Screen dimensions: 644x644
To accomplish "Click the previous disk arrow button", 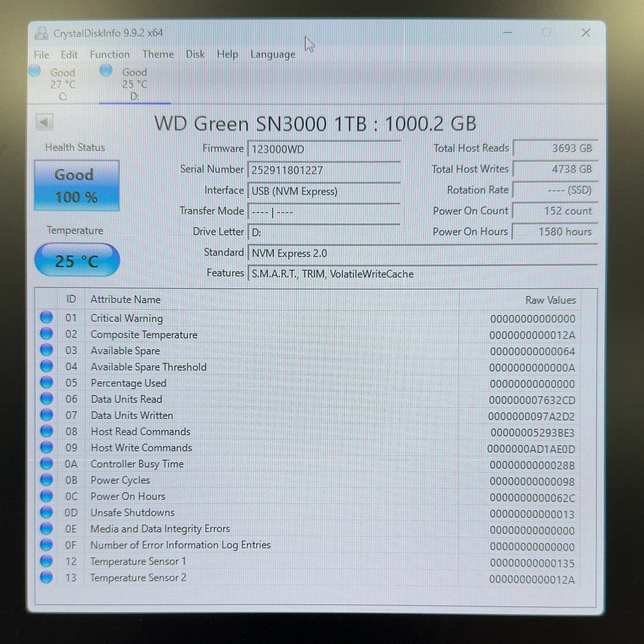I will tap(44, 122).
